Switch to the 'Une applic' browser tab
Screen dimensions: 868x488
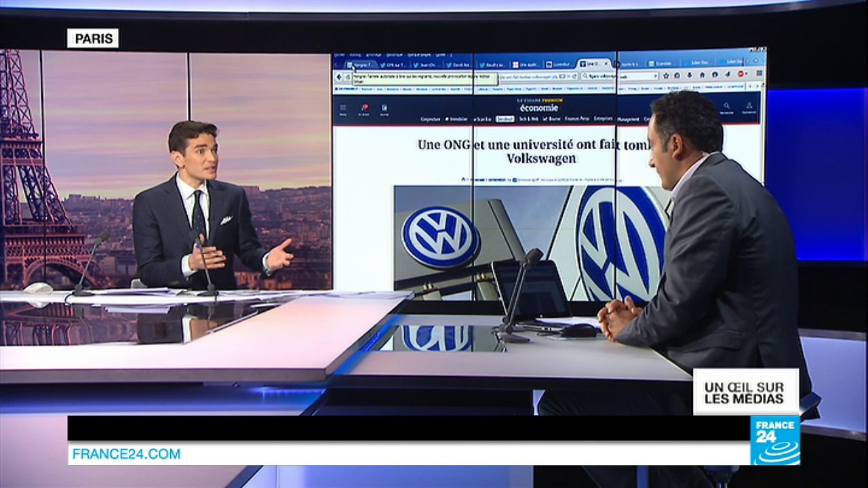coord(527,64)
